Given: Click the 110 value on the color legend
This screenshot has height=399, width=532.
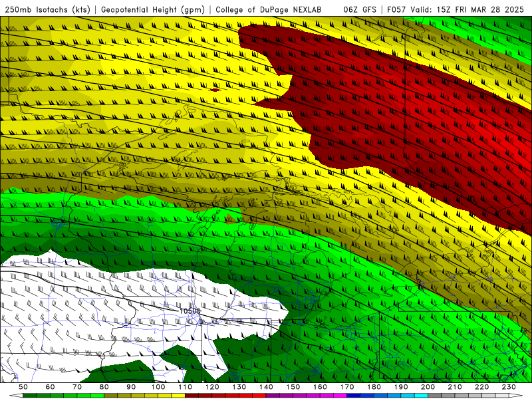Looking at the screenshot, I should [x=186, y=387].
